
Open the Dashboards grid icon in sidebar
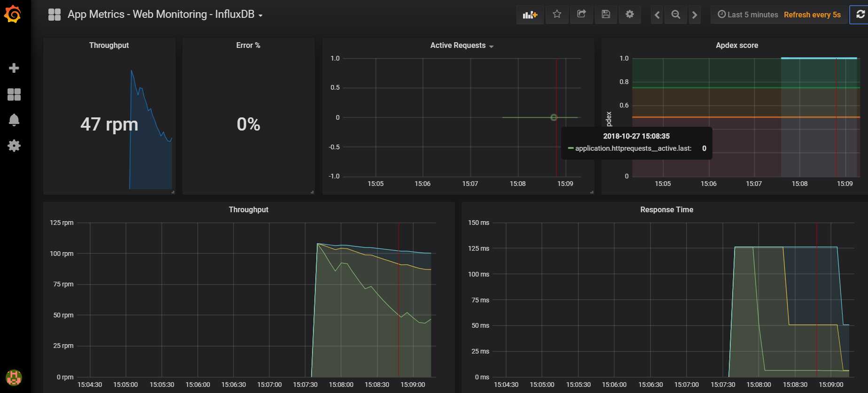click(x=14, y=94)
